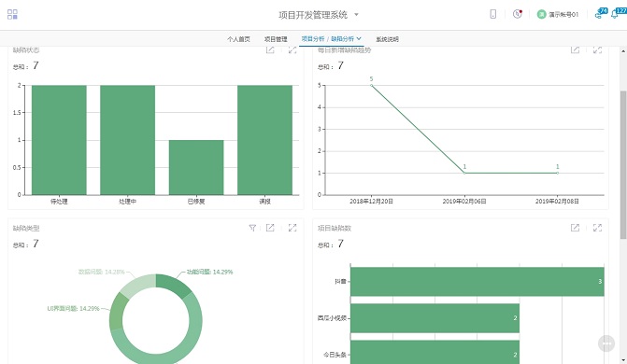The height and width of the screenshot is (364, 627).
Task: Open the clock icon with red dot
Action: point(518,14)
